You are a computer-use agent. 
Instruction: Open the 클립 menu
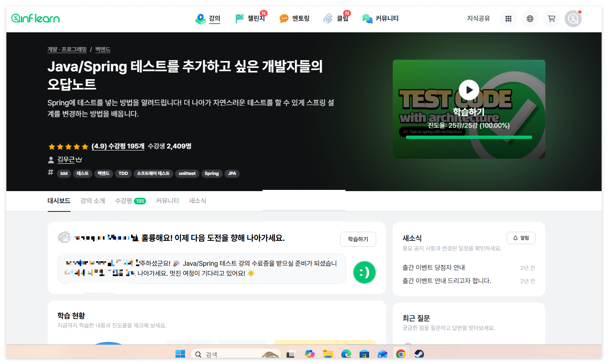click(x=336, y=19)
